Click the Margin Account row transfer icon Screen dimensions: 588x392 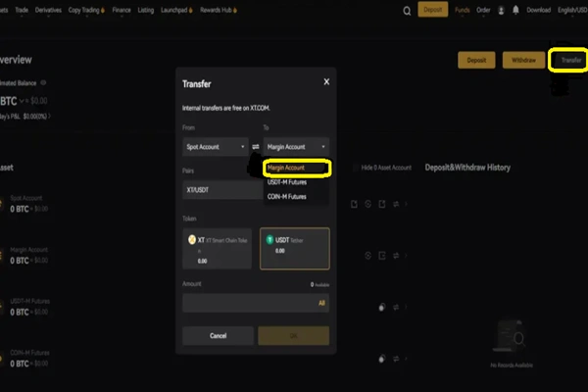pyautogui.click(x=396, y=256)
